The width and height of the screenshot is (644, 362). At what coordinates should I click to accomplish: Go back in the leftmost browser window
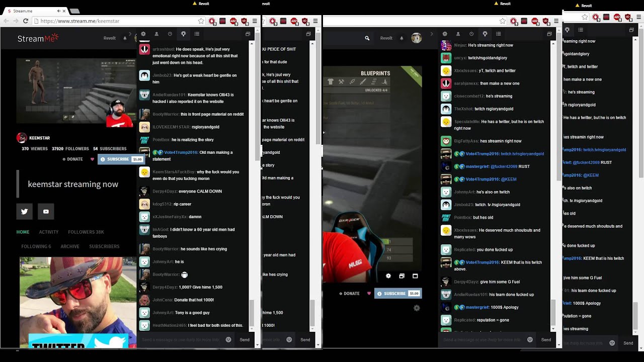[x=6, y=21]
